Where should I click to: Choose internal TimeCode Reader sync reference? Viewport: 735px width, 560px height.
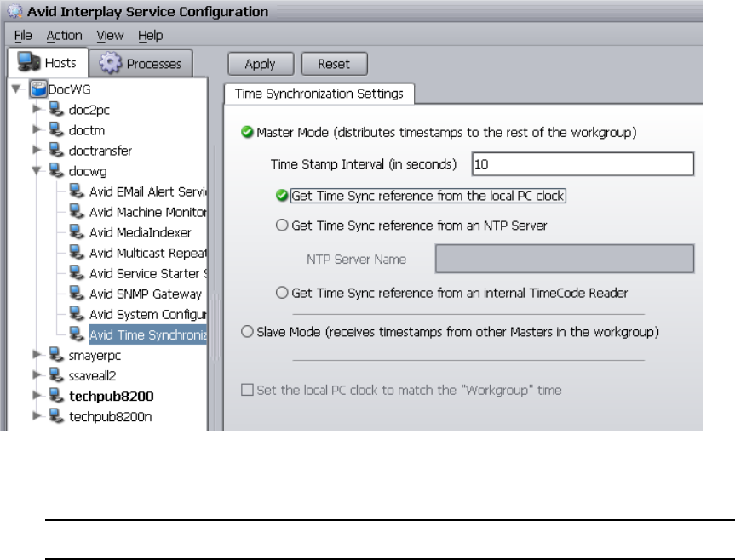coord(282,293)
